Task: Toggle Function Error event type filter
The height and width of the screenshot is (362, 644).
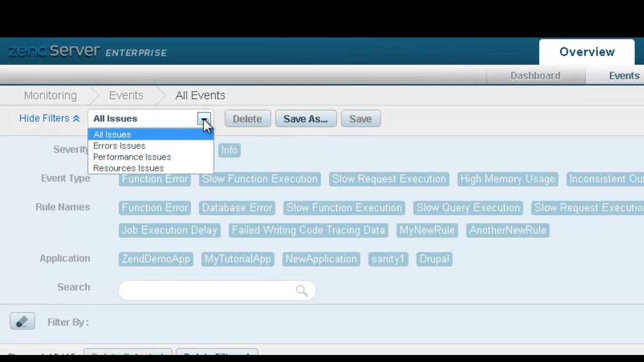Action: (154, 179)
